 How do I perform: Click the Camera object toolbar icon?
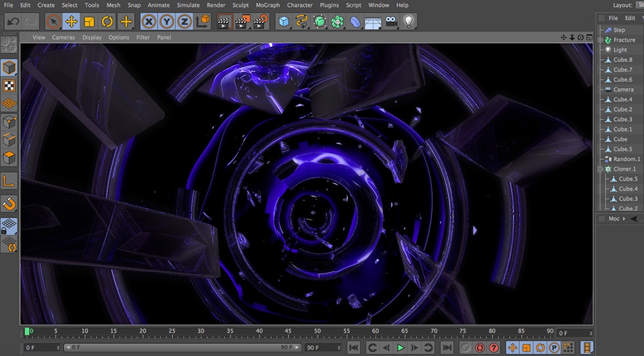(391, 21)
